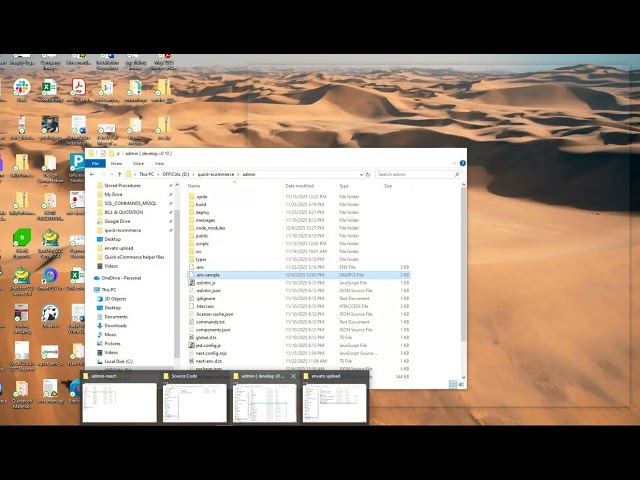Click OFFICIAL (D:) in the address breadcrumb
The height and width of the screenshot is (480, 640).
pos(176,174)
